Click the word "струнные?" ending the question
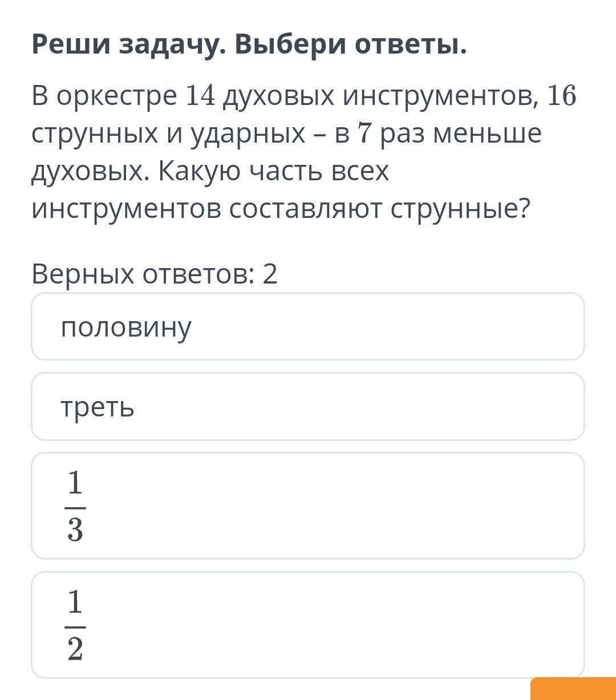This screenshot has width=616, height=700. click(460, 209)
